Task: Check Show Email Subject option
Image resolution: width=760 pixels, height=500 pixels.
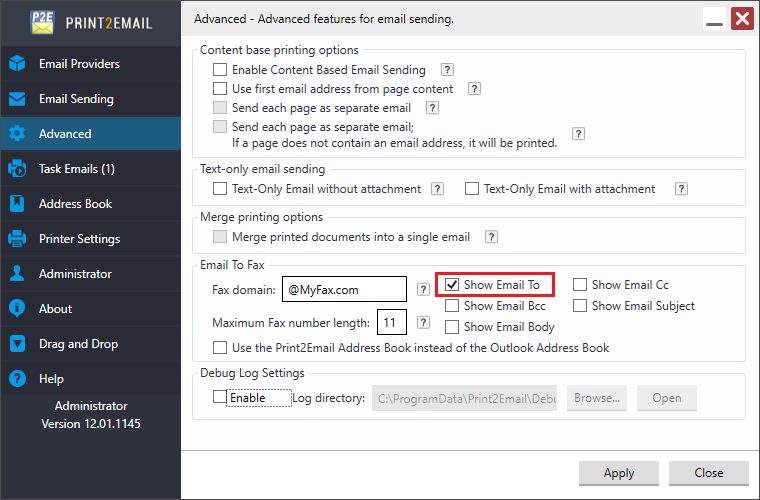Action: pyautogui.click(x=580, y=306)
